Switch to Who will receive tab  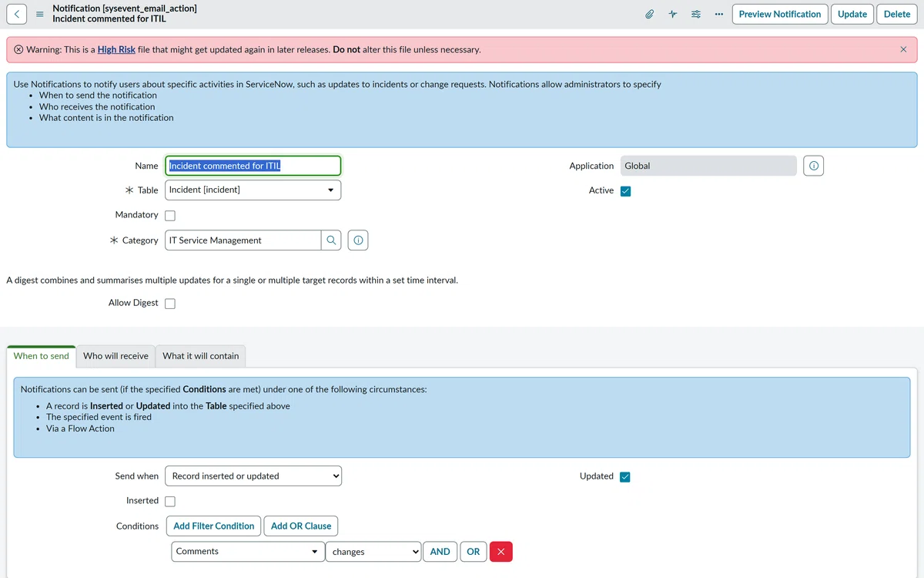click(x=115, y=356)
